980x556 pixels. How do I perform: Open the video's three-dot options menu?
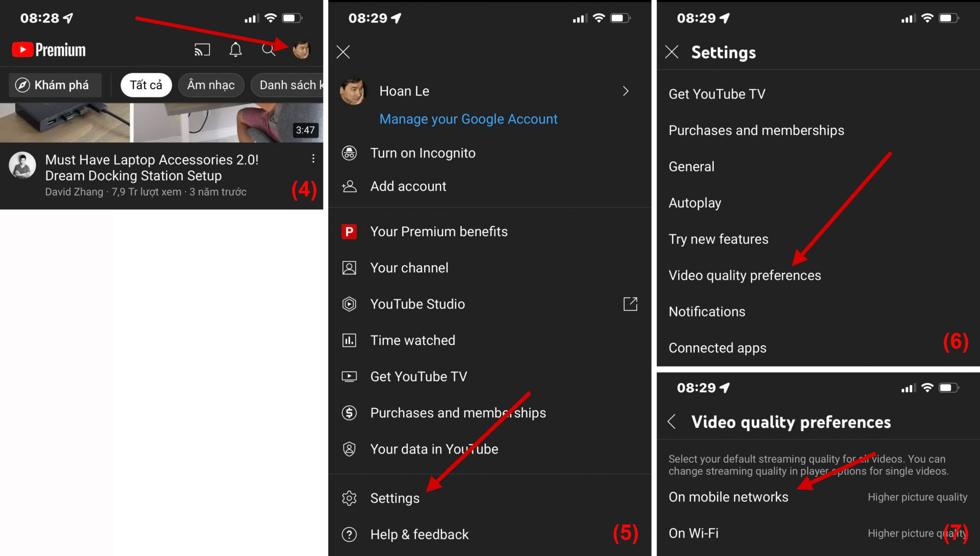point(313,159)
